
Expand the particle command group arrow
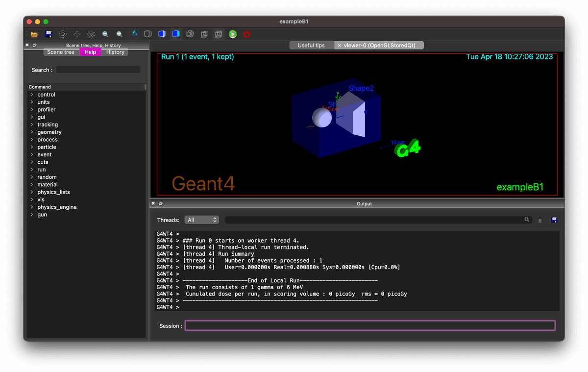[32, 147]
